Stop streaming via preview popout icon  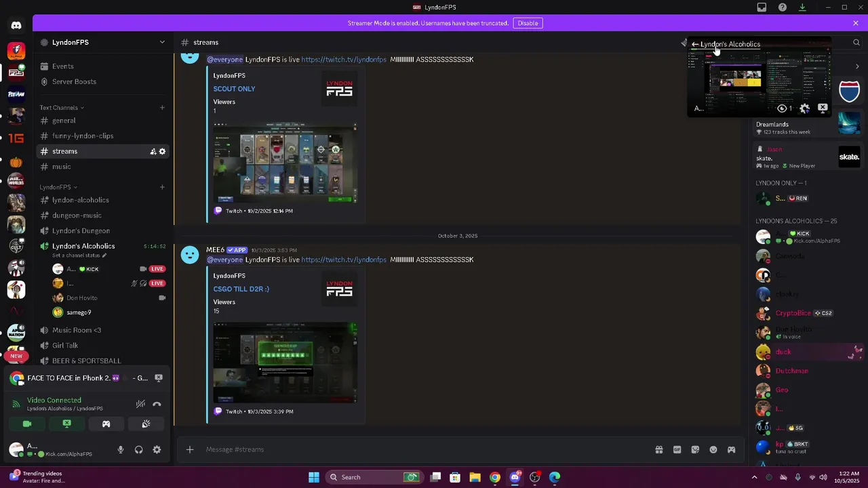(823, 108)
